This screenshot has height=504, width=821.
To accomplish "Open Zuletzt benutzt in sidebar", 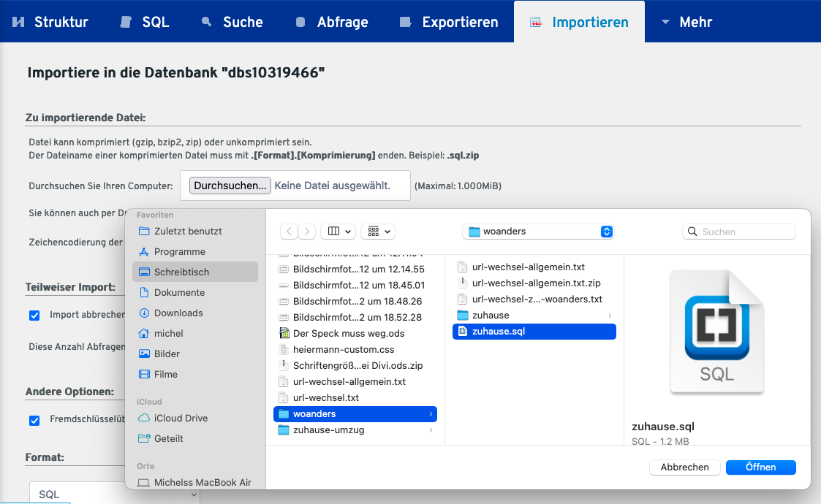I will coord(187,231).
